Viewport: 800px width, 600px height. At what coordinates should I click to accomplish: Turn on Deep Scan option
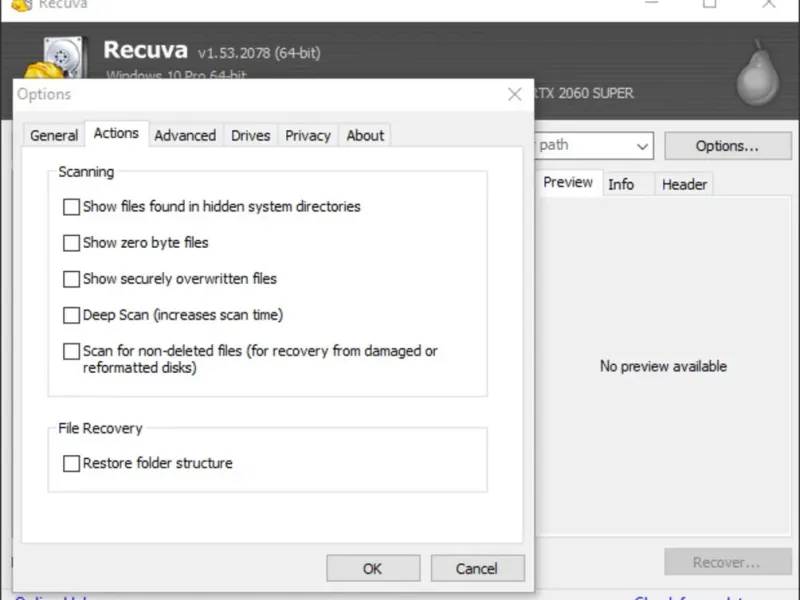click(x=71, y=315)
